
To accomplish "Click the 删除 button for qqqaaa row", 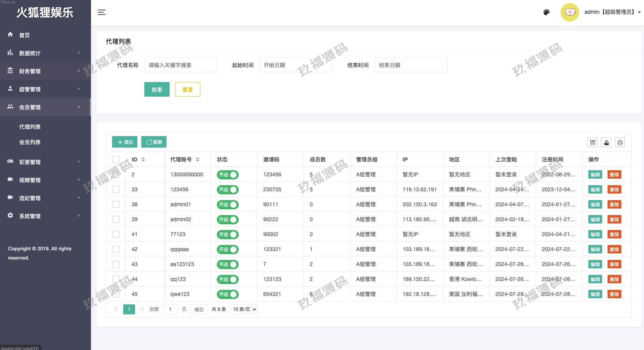I will (614, 250).
